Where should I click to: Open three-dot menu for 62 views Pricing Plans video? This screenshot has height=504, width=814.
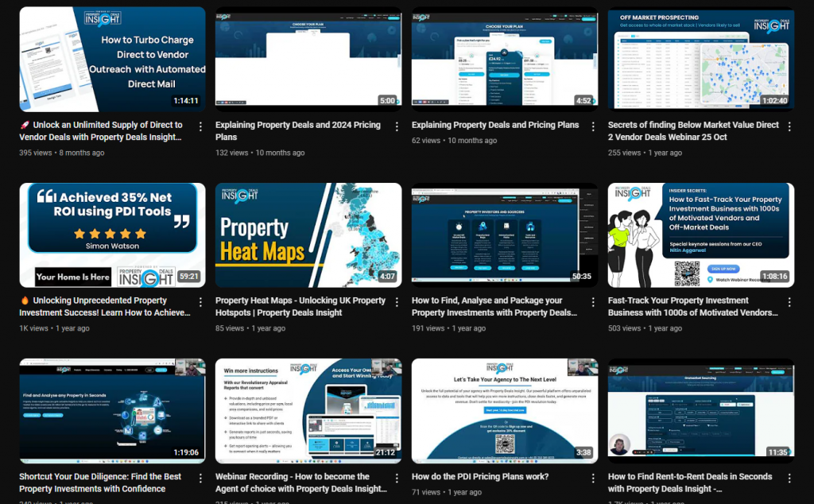coord(593,126)
